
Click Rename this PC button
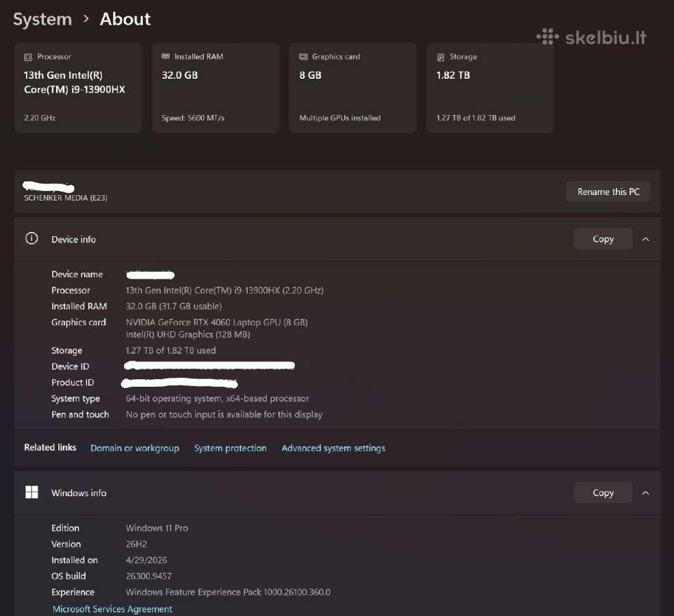pyautogui.click(x=608, y=192)
